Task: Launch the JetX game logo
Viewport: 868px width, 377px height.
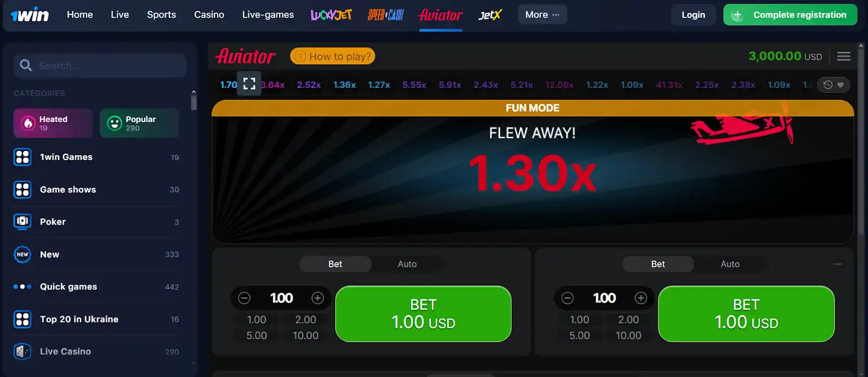Action: click(x=490, y=15)
